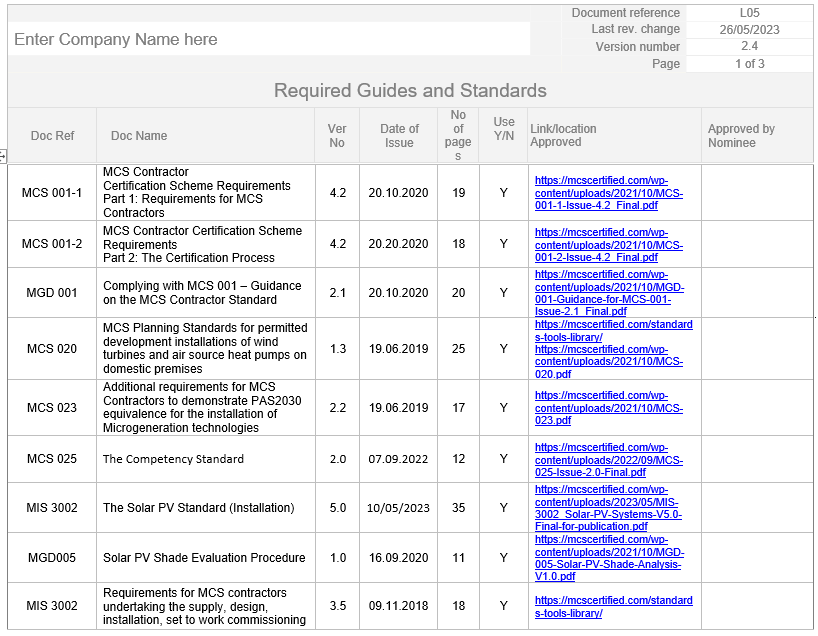Follow the MGD-005 Solar PV Shade Analysis link

(608, 558)
